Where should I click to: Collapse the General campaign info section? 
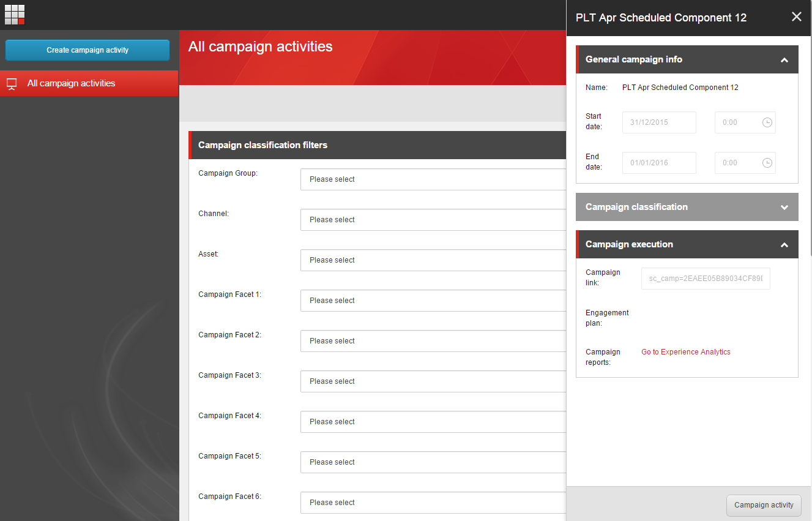pos(784,60)
